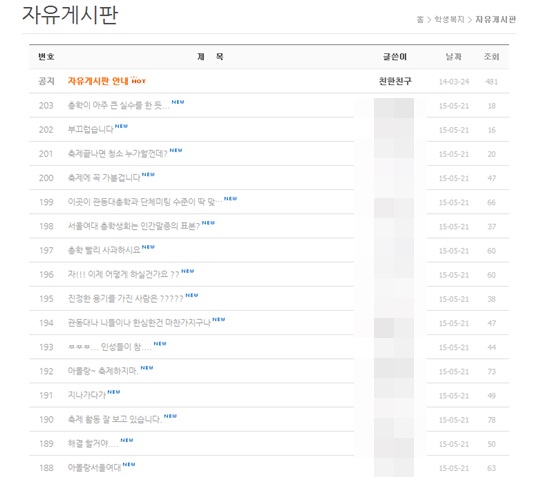Open post 198 서울여대 총학생회는 인간말종의 표본?

point(134,226)
